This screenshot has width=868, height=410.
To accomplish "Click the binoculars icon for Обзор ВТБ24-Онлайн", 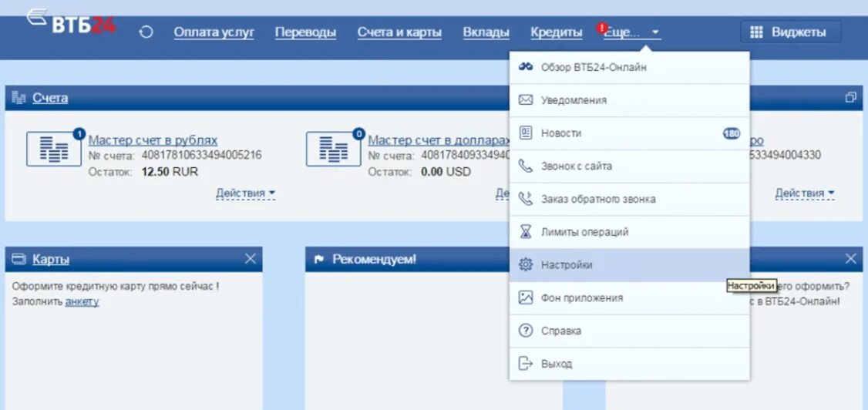I will [x=525, y=67].
